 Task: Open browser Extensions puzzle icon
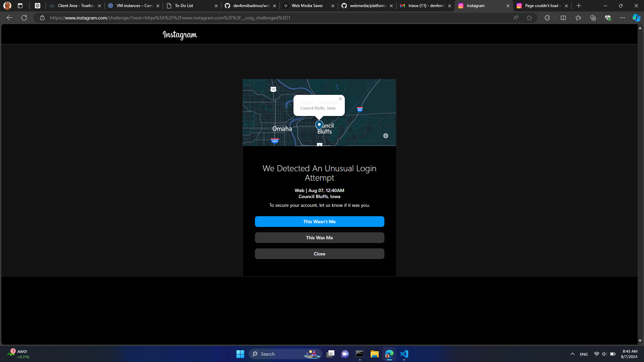point(547,18)
